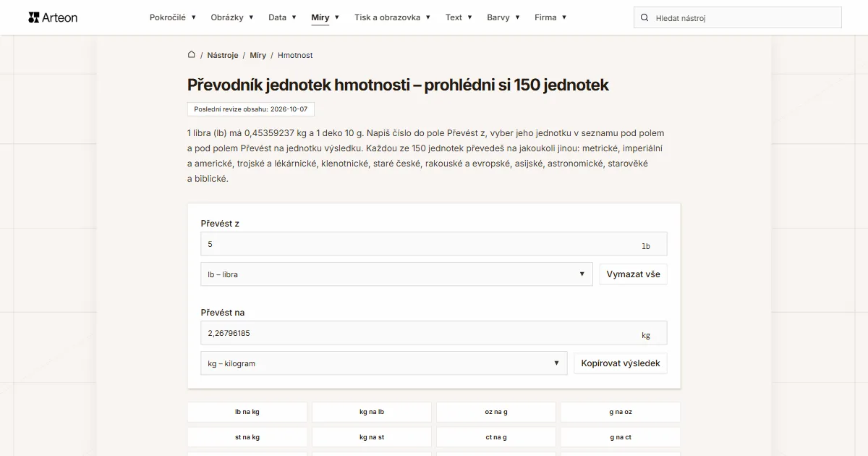Select the st na kg shortcut
Image resolution: width=868 pixels, height=456 pixels.
[x=247, y=437]
